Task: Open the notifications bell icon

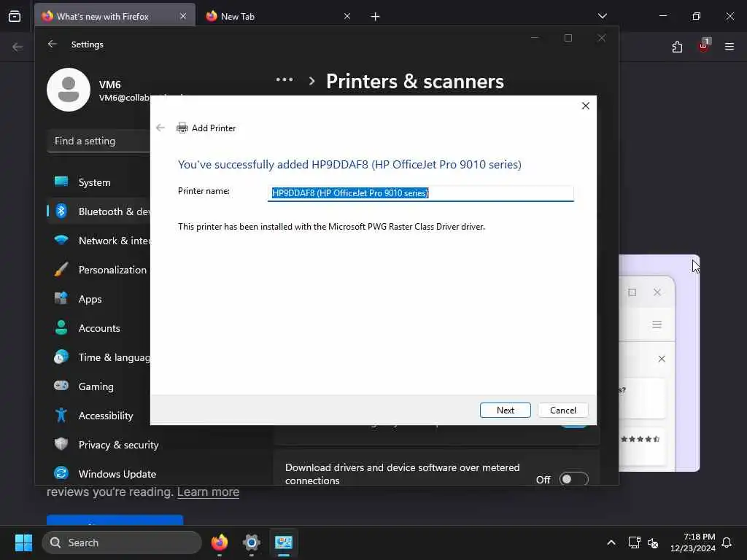Action: [727, 542]
